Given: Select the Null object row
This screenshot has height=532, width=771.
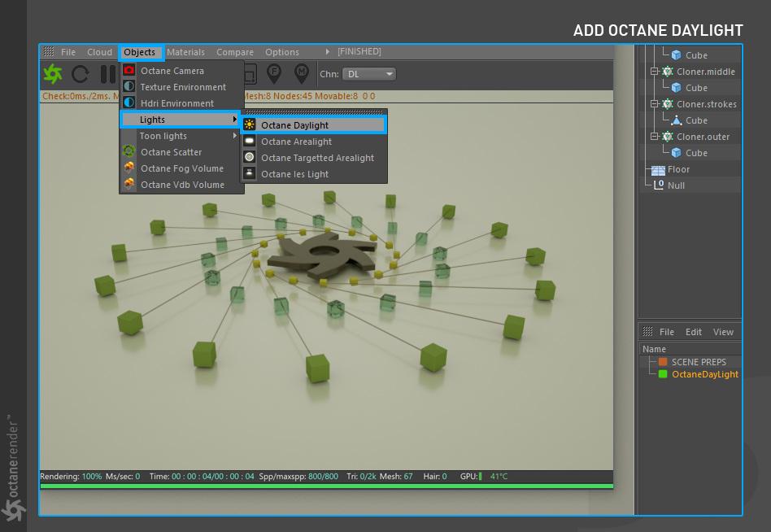Looking at the screenshot, I should (x=690, y=185).
